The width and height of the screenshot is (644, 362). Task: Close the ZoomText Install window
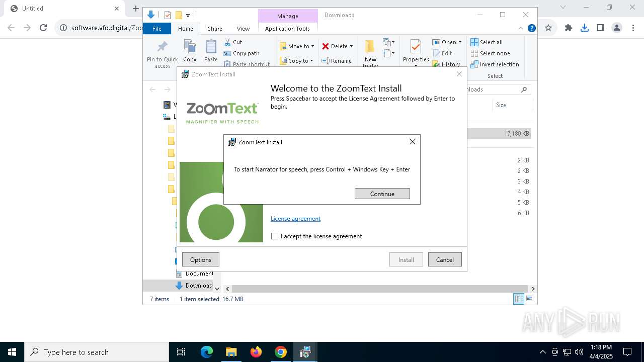[459, 74]
